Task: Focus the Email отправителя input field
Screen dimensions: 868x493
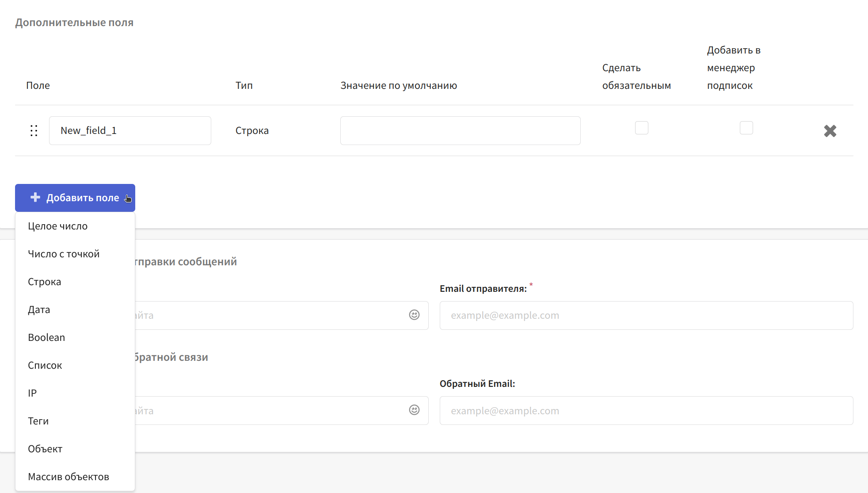Action: (x=646, y=315)
